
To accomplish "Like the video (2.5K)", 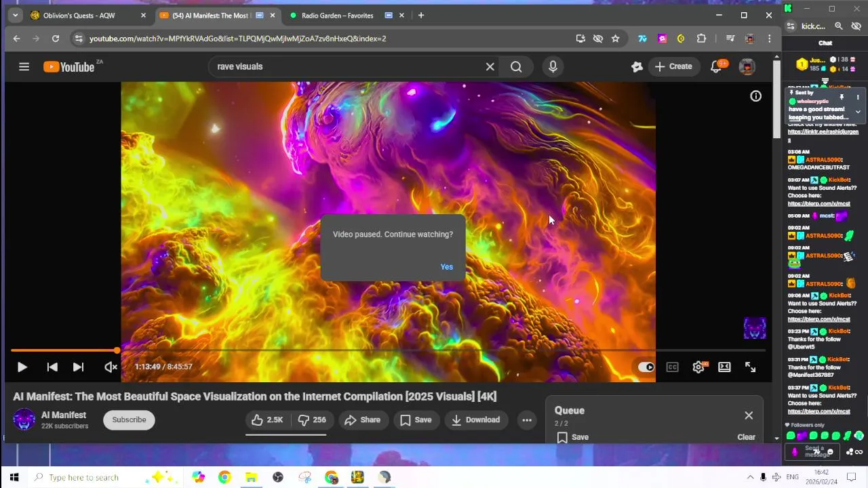I will [267, 420].
